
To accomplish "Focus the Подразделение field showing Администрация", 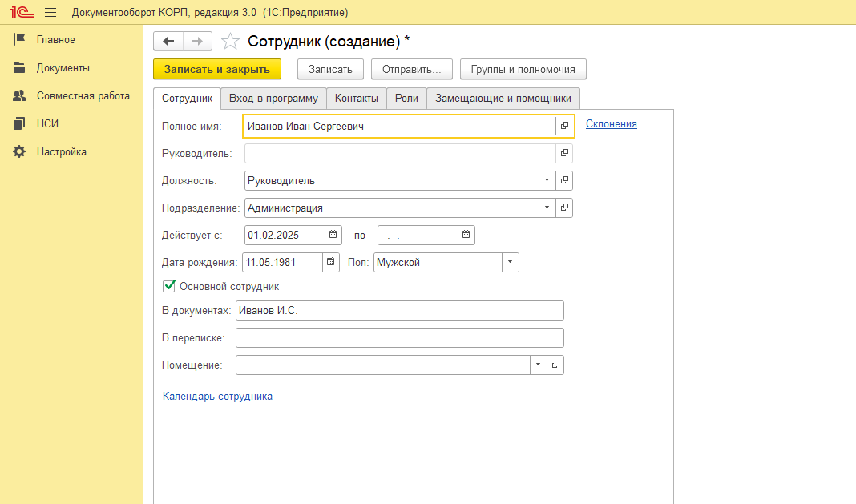I will (x=392, y=208).
